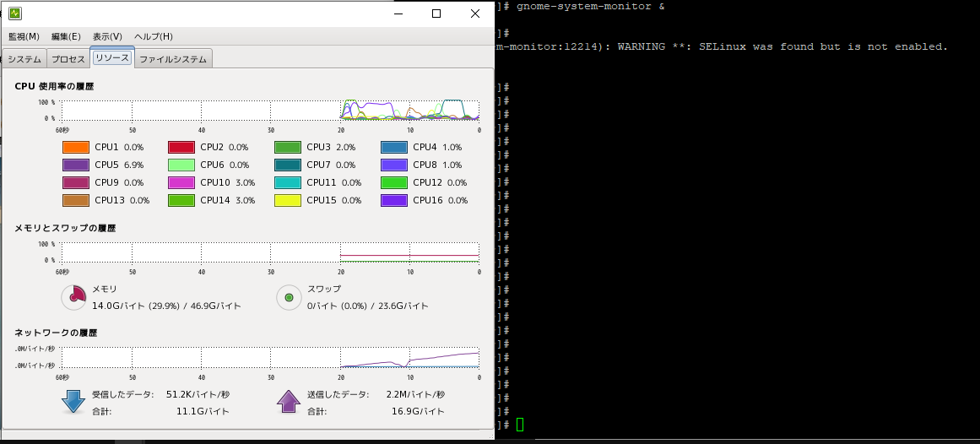The image size is (980, 444).
Task: Pick the CPU14 green color swatch
Action: coord(181,201)
